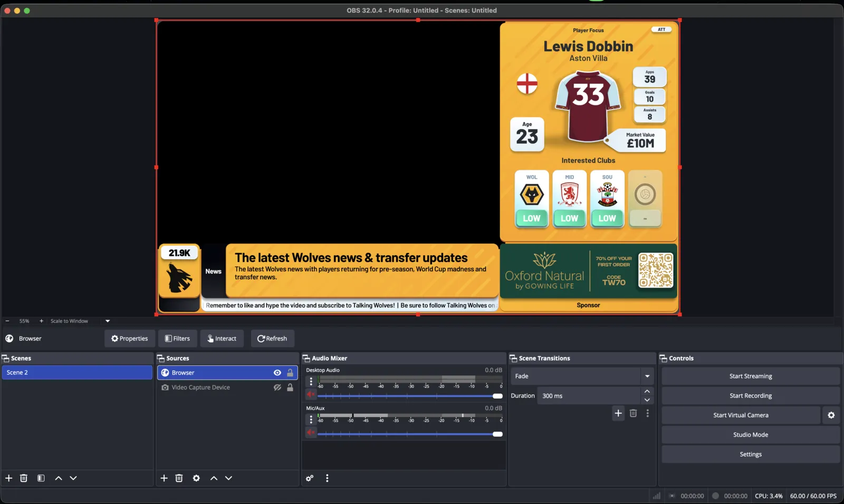Open Filters for the Browser source
The height and width of the screenshot is (504, 844).
(x=178, y=338)
